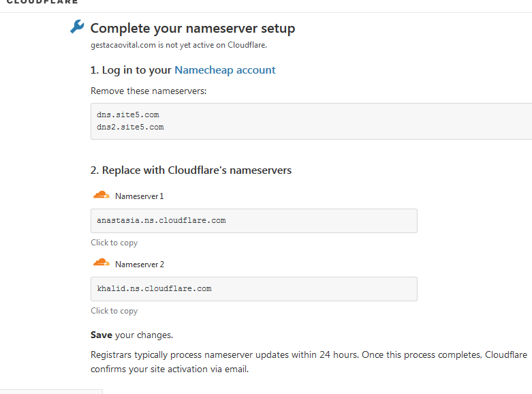Click the Cloudflare logo at the top

(42, 1)
